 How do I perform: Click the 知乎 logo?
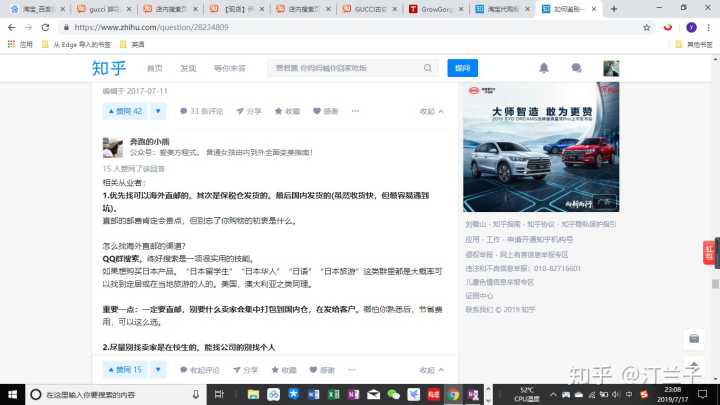(107, 68)
